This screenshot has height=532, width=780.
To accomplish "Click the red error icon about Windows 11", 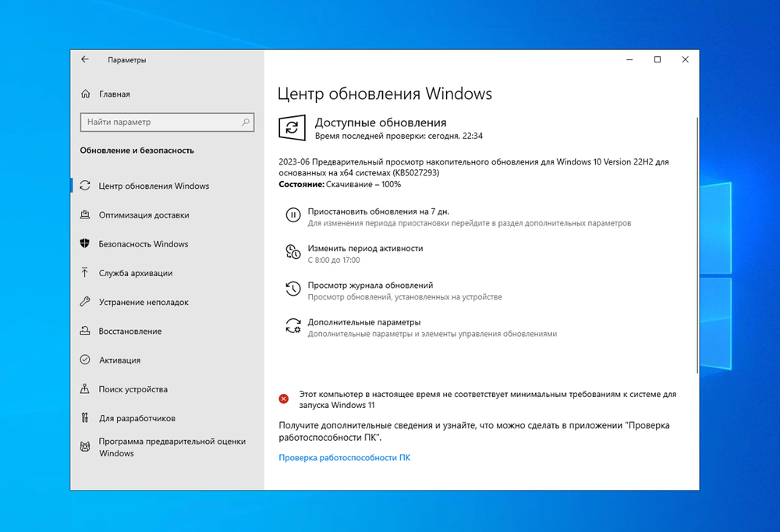I will 284,399.
